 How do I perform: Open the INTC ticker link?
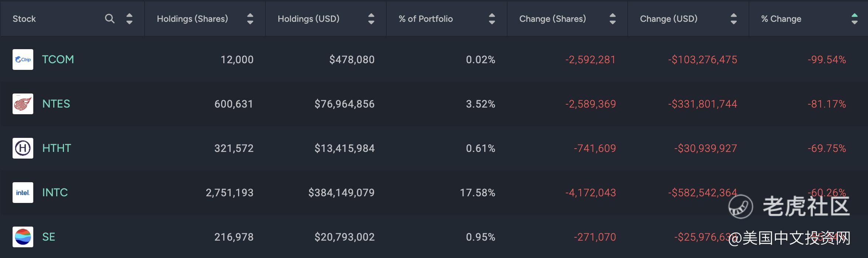pyautogui.click(x=55, y=193)
